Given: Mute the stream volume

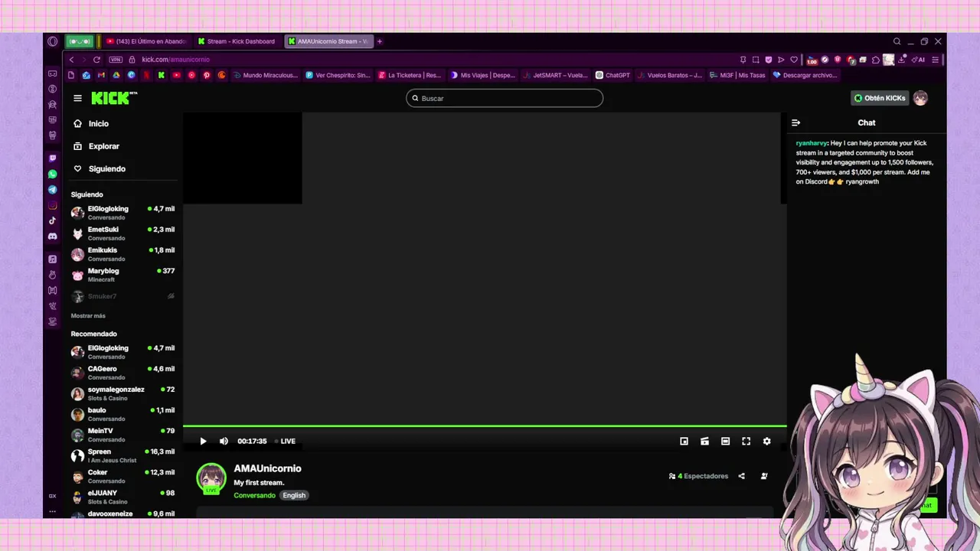Looking at the screenshot, I should tap(224, 441).
